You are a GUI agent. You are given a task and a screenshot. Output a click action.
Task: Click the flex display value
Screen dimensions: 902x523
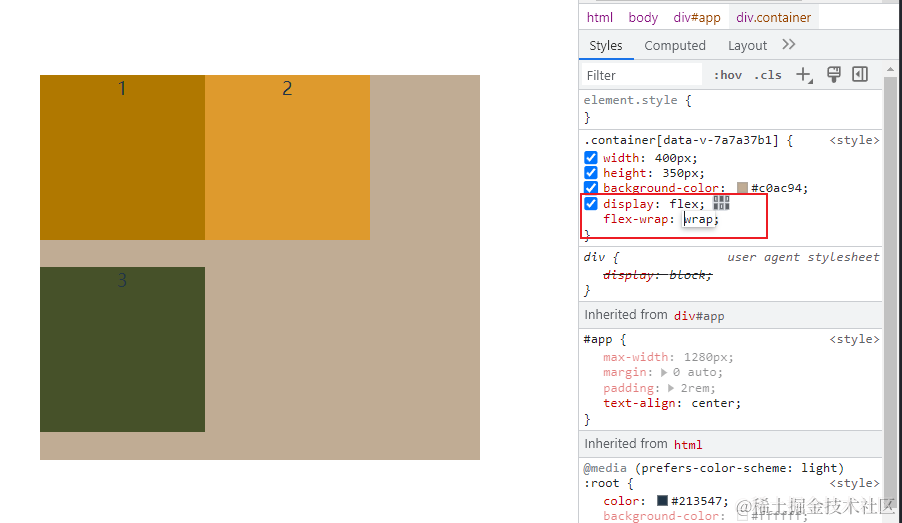[x=684, y=204]
